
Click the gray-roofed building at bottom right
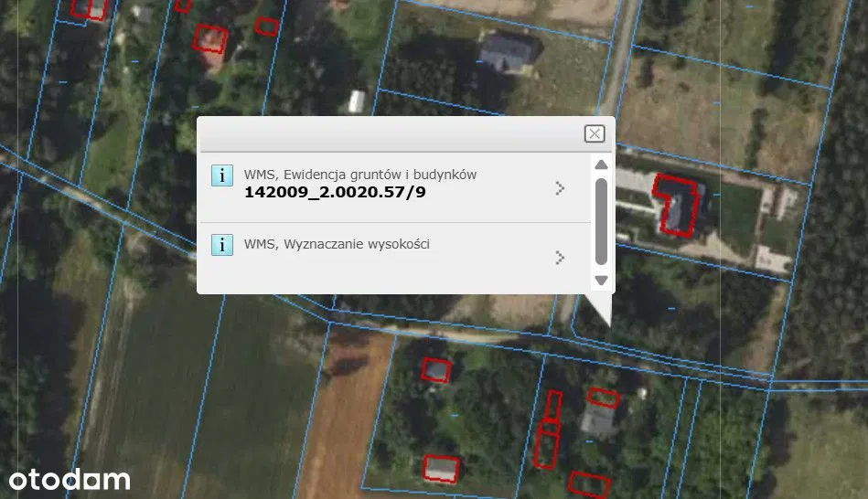[x=597, y=420]
